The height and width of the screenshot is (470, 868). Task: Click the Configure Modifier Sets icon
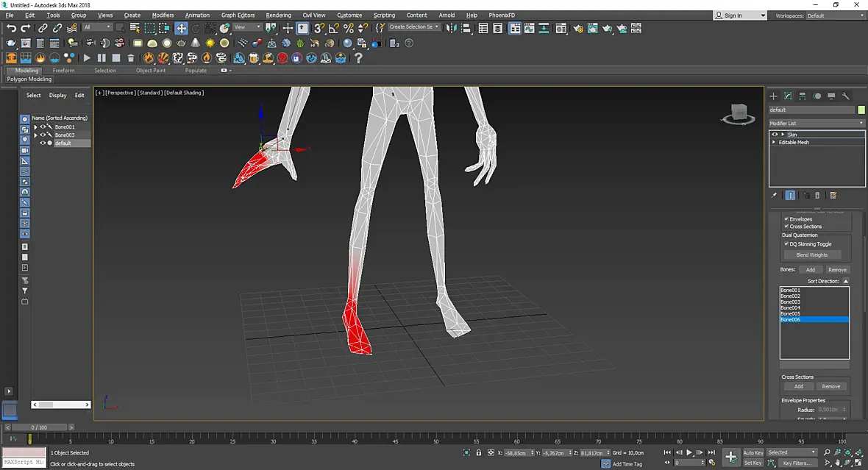(833, 196)
